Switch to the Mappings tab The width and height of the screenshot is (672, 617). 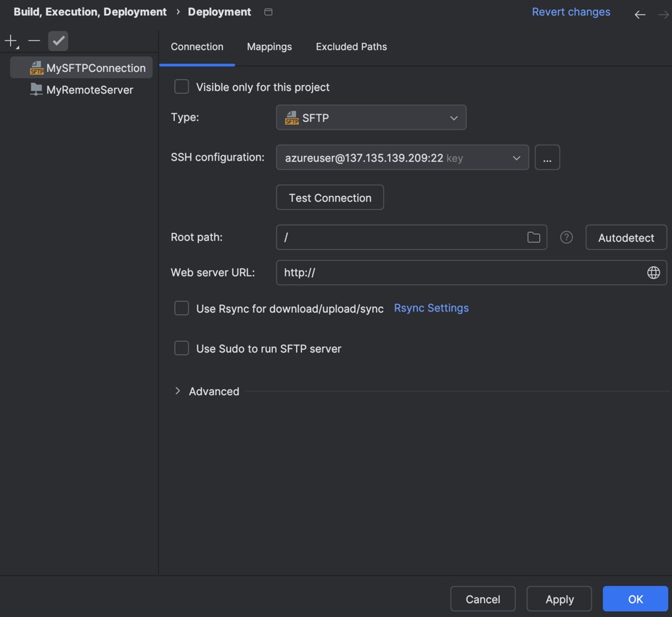pyautogui.click(x=269, y=46)
